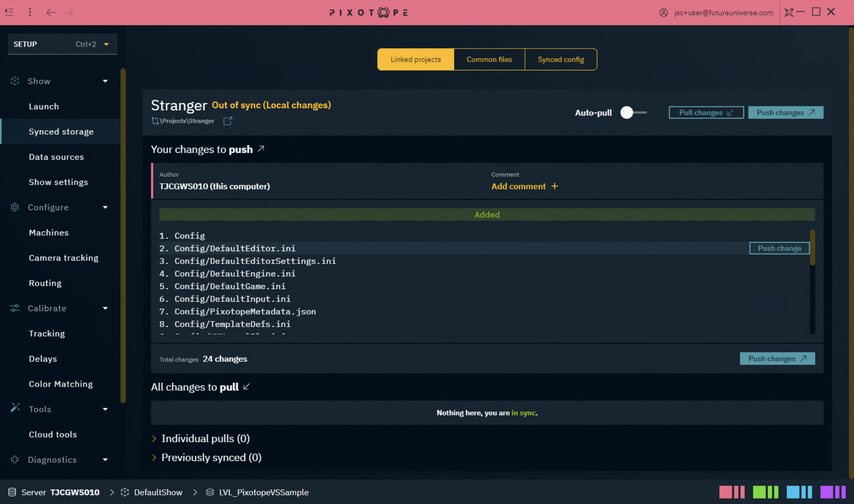Click the bottom Push changes button
The width and height of the screenshot is (854, 504).
click(x=777, y=359)
